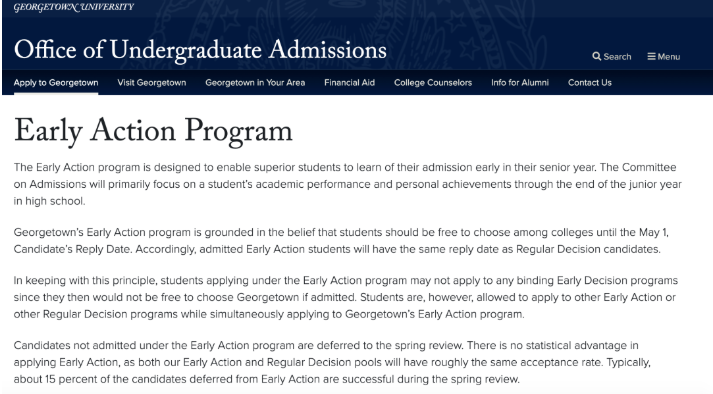The width and height of the screenshot is (713, 394).
Task: Click the Georgetown University logo
Action: tap(74, 7)
